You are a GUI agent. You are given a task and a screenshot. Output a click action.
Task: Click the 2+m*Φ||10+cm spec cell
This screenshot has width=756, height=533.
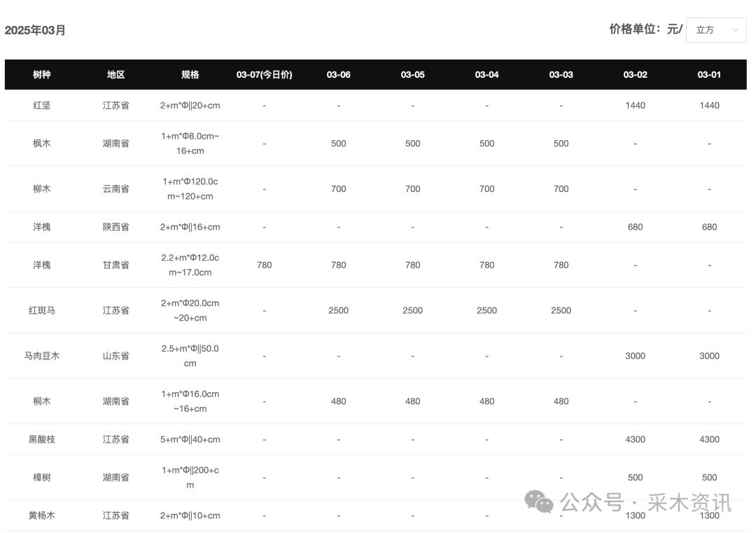tap(190, 515)
